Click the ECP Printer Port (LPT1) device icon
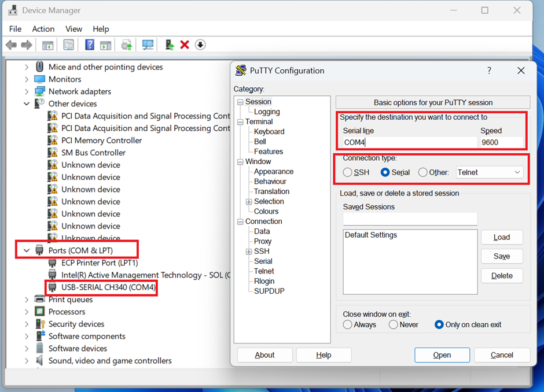 53,262
